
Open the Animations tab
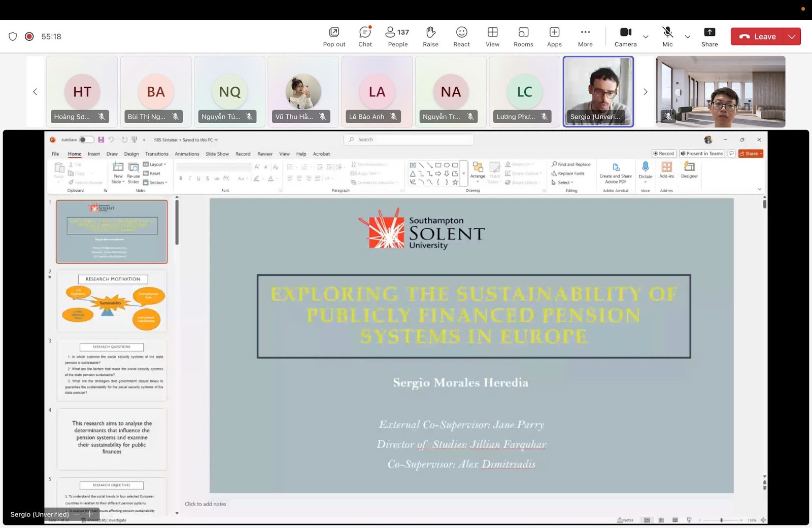[x=187, y=154]
